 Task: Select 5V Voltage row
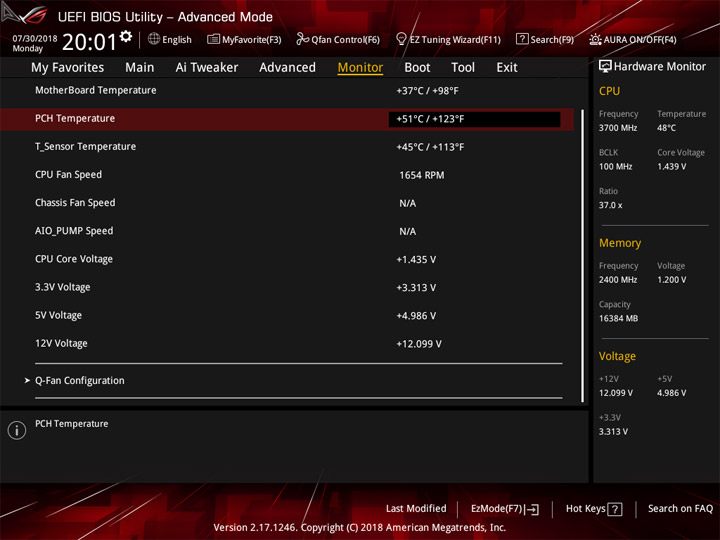287,315
